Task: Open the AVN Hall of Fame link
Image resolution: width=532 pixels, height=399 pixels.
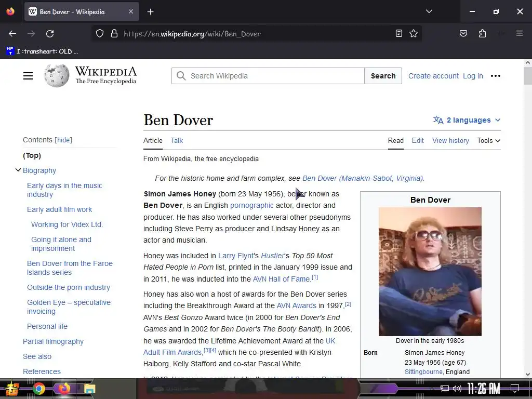Action: pos(281,279)
